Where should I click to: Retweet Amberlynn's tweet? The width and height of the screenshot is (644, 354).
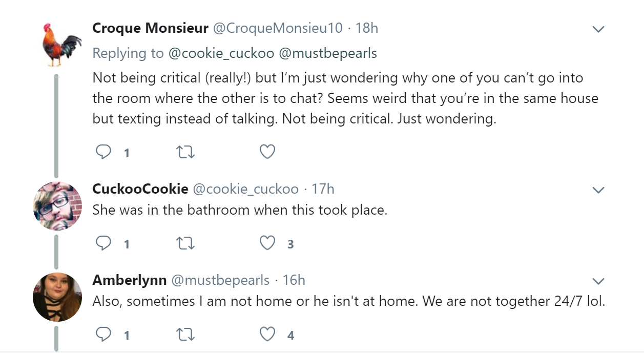tap(185, 335)
